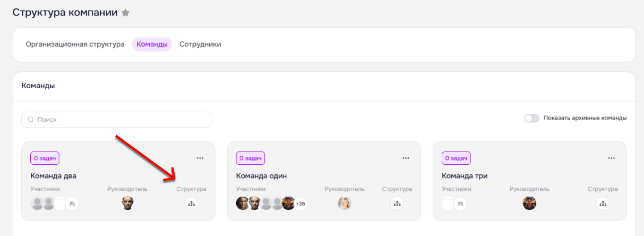Toggle Показать архивные команды switch
644x236 pixels.
coord(531,118)
